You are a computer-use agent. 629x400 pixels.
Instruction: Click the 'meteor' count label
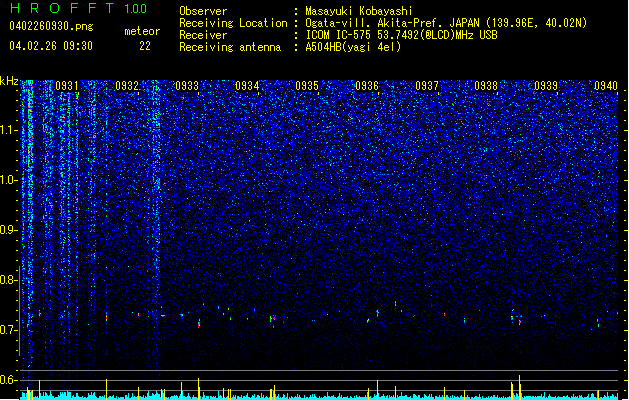142,31
